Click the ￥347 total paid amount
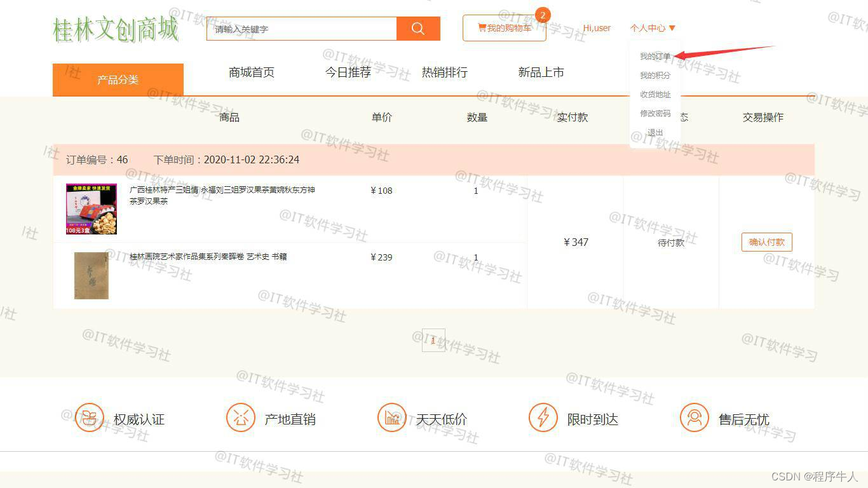 point(576,242)
